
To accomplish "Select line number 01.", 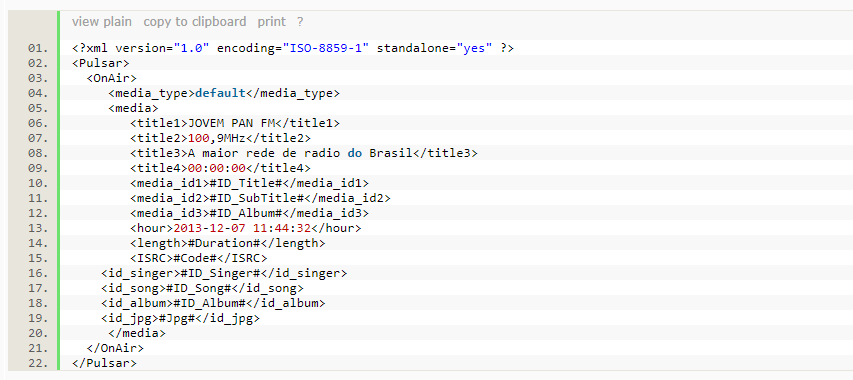I will point(38,48).
